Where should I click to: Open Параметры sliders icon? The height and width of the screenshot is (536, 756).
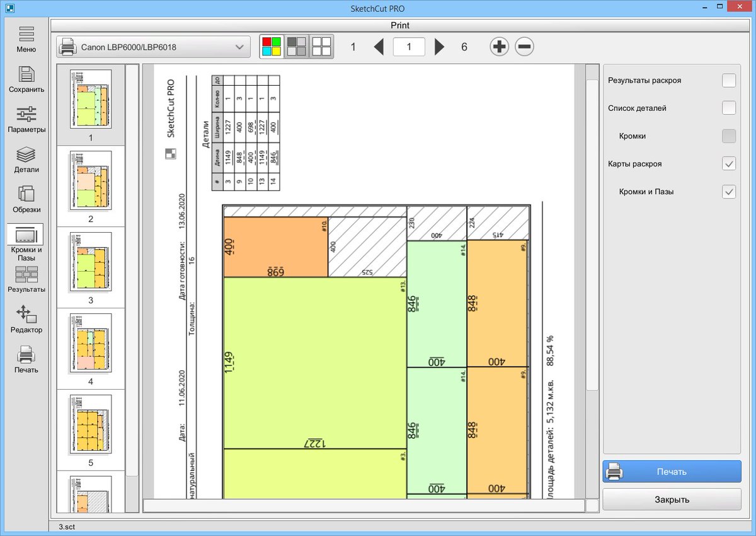26,114
